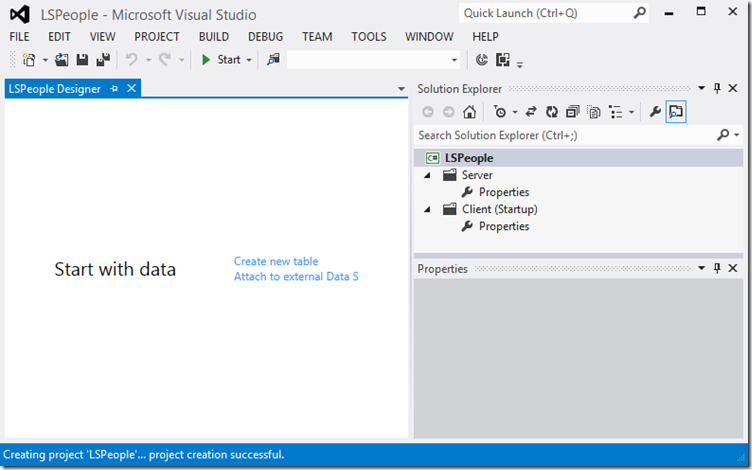Open Properties panel window position dropdown
This screenshot has width=752, height=470.
click(701, 268)
